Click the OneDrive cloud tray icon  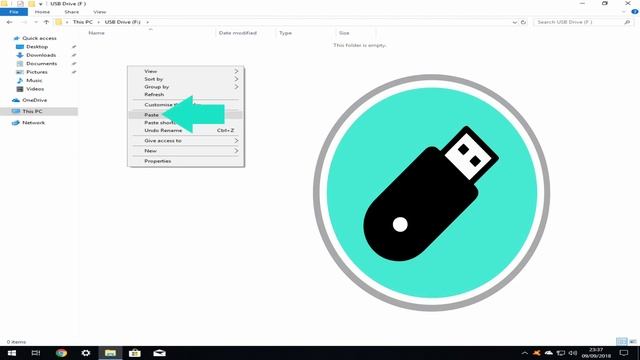click(x=549, y=353)
